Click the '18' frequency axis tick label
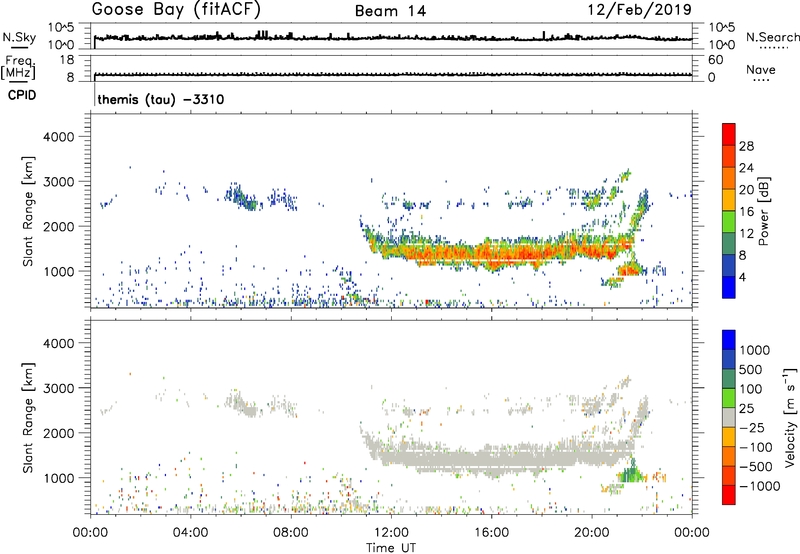 tap(67, 60)
